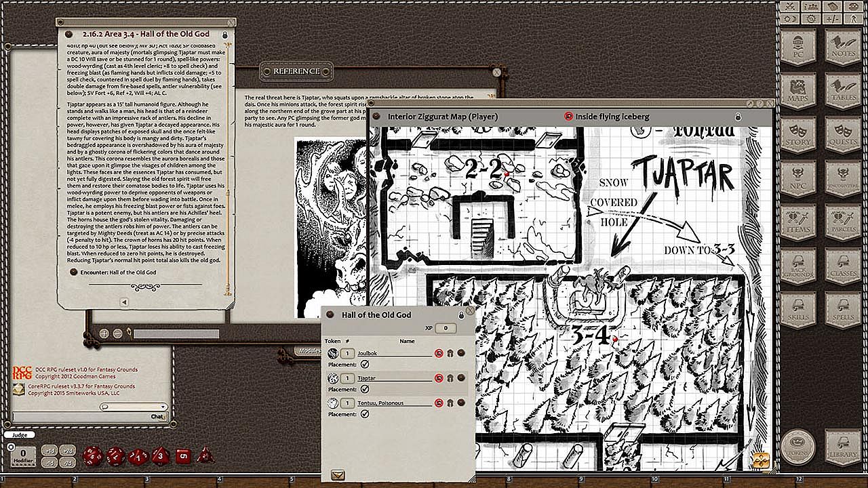This screenshot has width=868, height=488.
Task: Open the Tokens sidebar button
Action: 797,447
